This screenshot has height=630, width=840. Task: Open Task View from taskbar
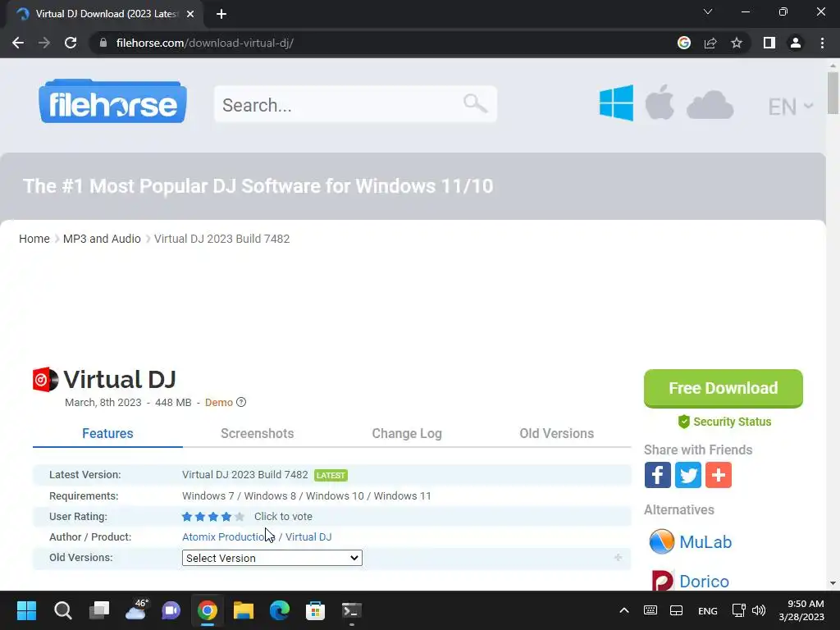coord(99,610)
